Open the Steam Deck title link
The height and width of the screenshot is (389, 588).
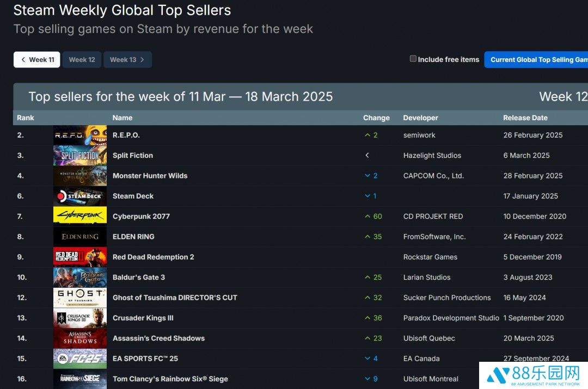click(133, 196)
